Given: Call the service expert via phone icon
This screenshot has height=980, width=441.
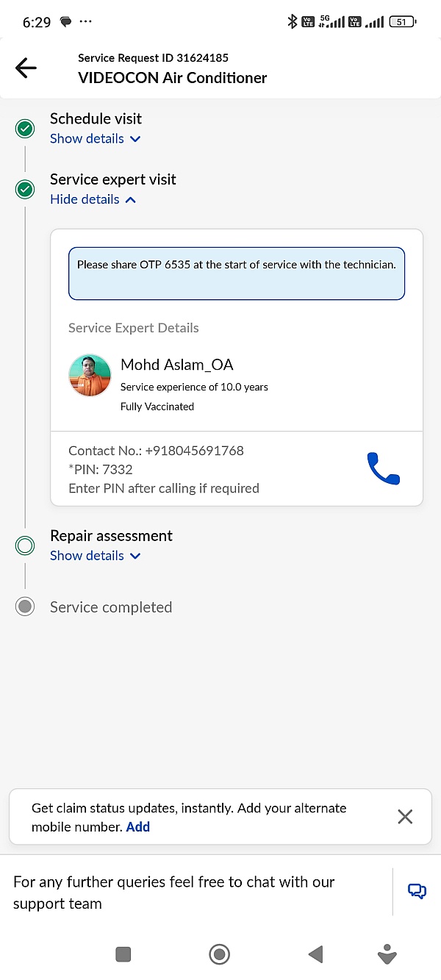Looking at the screenshot, I should pyautogui.click(x=383, y=468).
